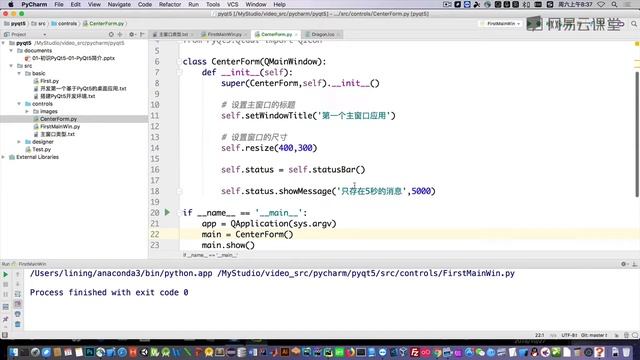640x360 pixels.
Task: Click the src breadcrumb in navigation bar
Action: tap(39, 24)
